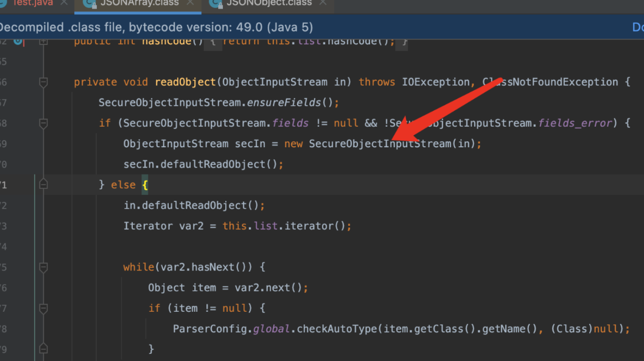Click the override gutter icon beside hashCode
The width and height of the screenshot is (644, 361).
coord(19,41)
